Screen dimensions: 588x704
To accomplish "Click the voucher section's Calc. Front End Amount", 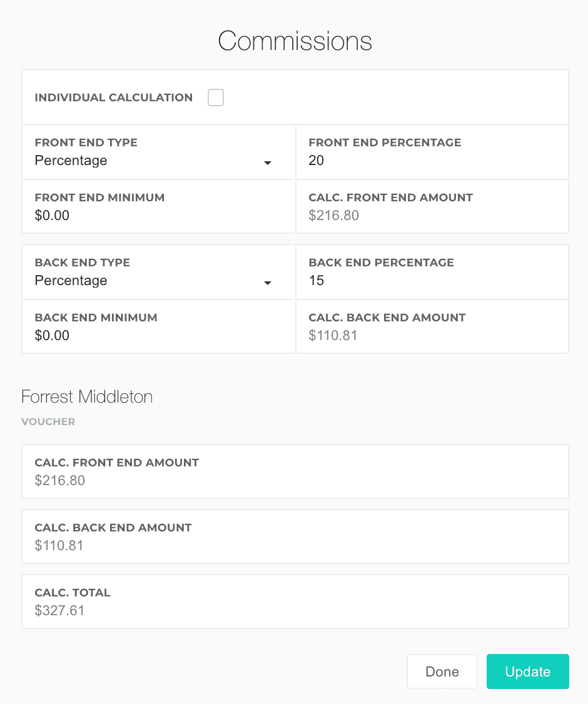I will point(295,480).
